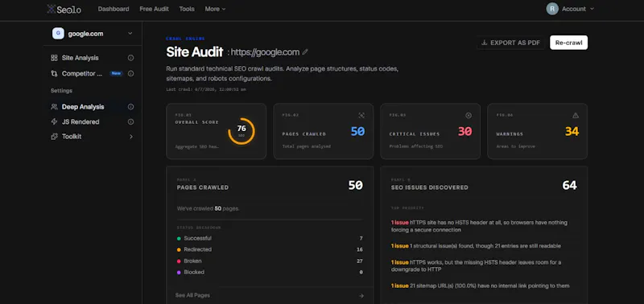The height and width of the screenshot is (304, 644).
Task: Click the Competitor compare icon
Action: [x=54, y=73]
